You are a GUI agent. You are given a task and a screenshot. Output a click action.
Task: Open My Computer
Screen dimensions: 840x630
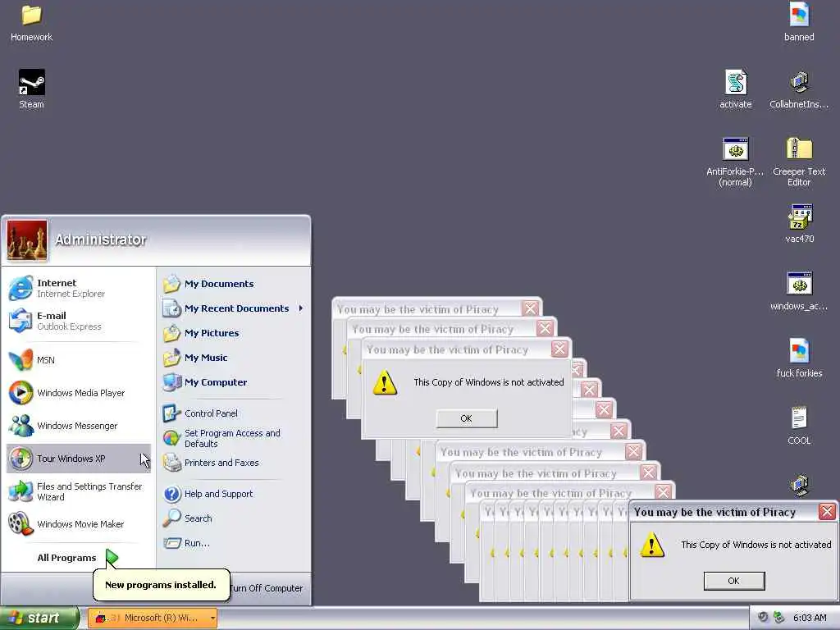[234, 382]
